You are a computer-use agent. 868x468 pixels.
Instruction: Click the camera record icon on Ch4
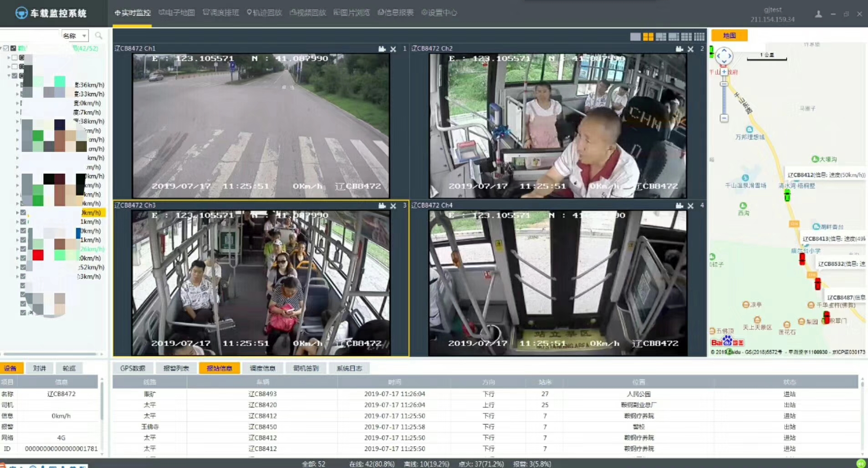(x=679, y=206)
